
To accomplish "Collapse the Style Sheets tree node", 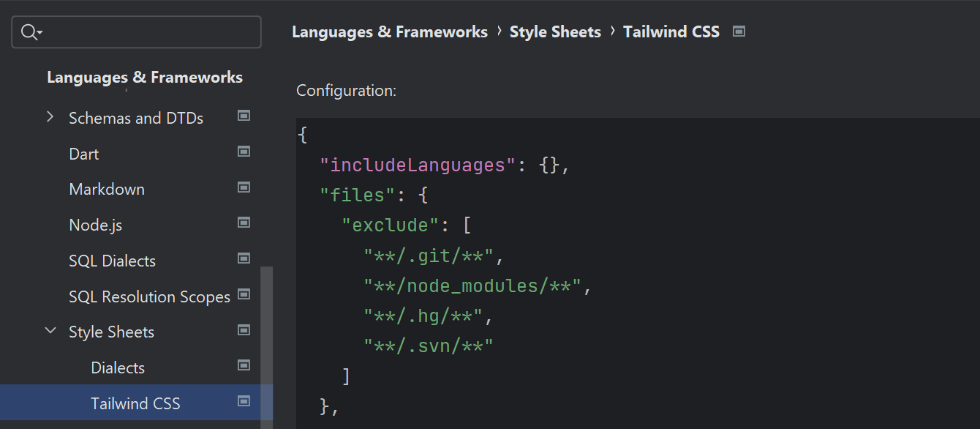I will (50, 331).
